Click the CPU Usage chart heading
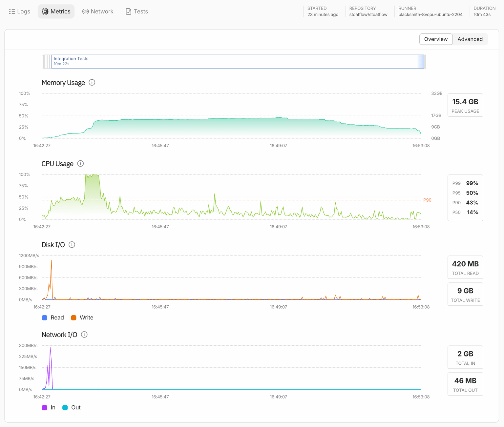This screenshot has height=427, width=504. 57,164
